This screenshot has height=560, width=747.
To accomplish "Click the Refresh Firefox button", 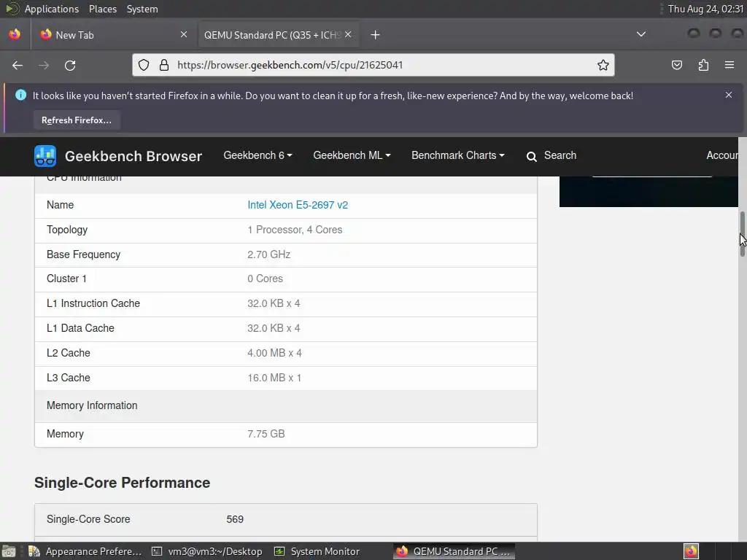I will [x=77, y=120].
